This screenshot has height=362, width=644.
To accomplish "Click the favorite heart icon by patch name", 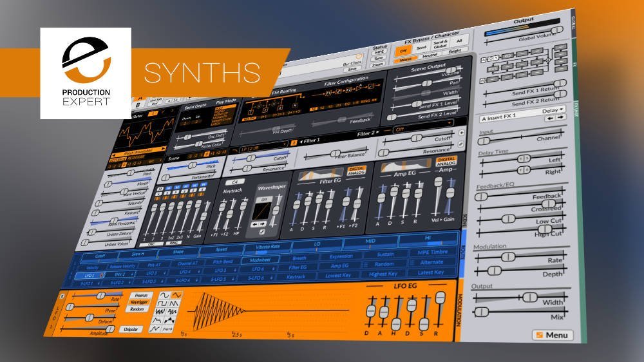I will (x=359, y=57).
